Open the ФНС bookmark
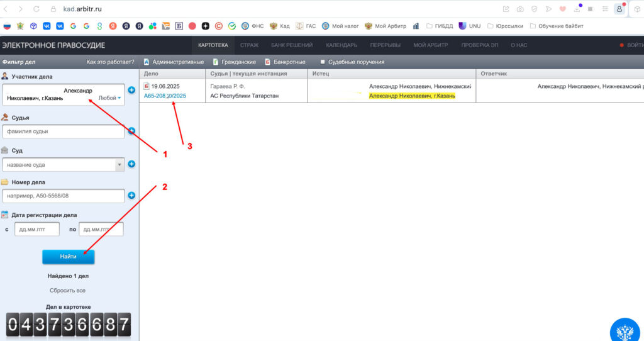Viewport: 644px width, 341px height. coord(253,26)
